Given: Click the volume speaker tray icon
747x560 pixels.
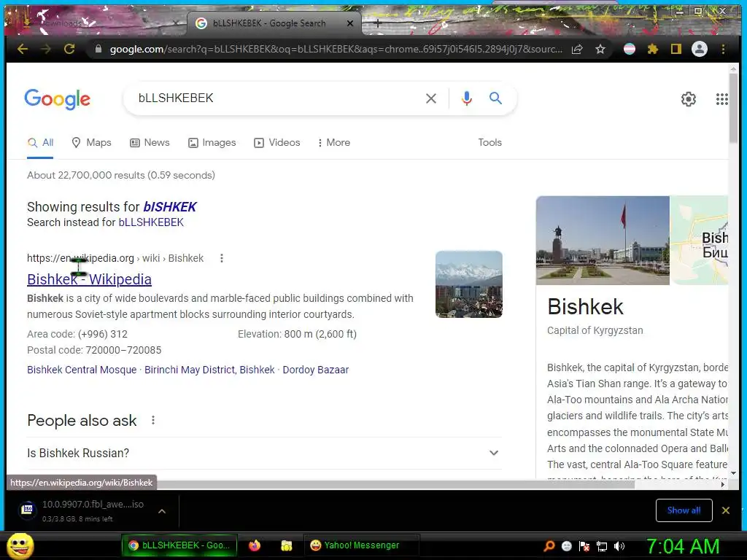Looking at the screenshot, I should (x=619, y=546).
